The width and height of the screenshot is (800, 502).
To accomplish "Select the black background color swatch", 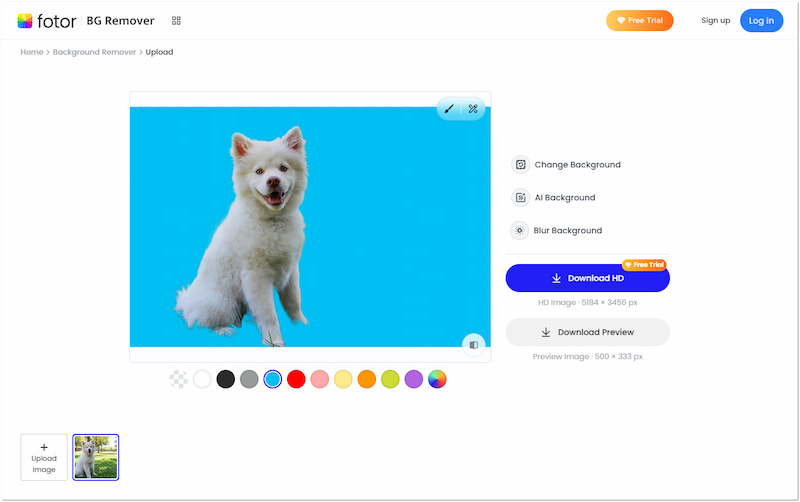I will tap(226, 379).
